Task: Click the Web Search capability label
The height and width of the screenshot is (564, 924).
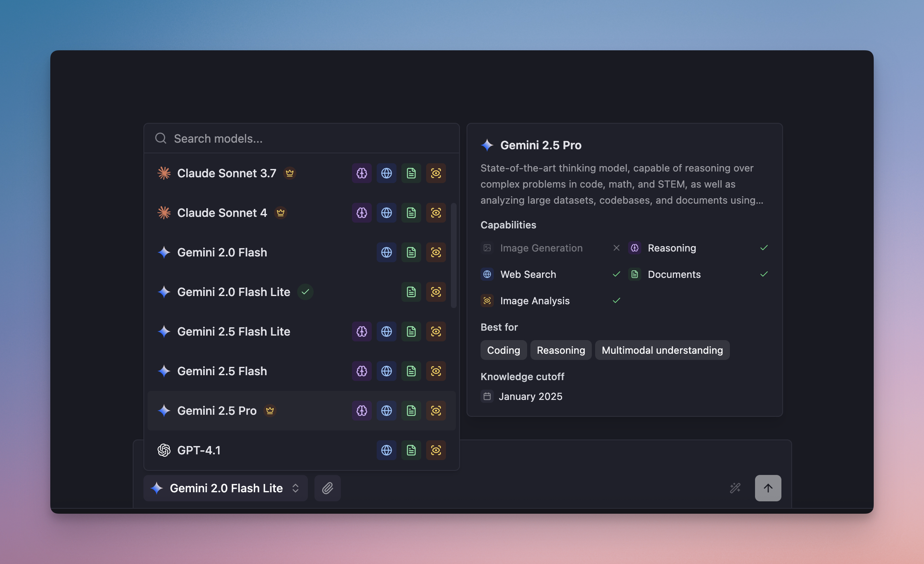Action: coord(528,274)
